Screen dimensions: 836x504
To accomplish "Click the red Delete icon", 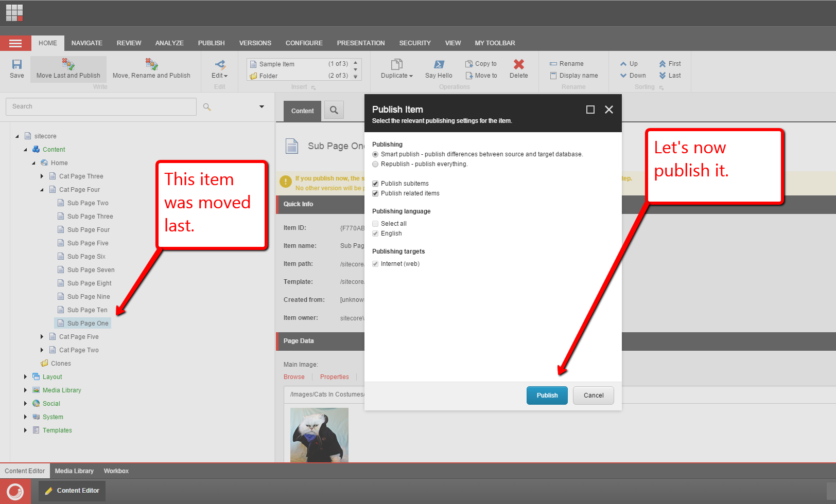I will click(518, 64).
